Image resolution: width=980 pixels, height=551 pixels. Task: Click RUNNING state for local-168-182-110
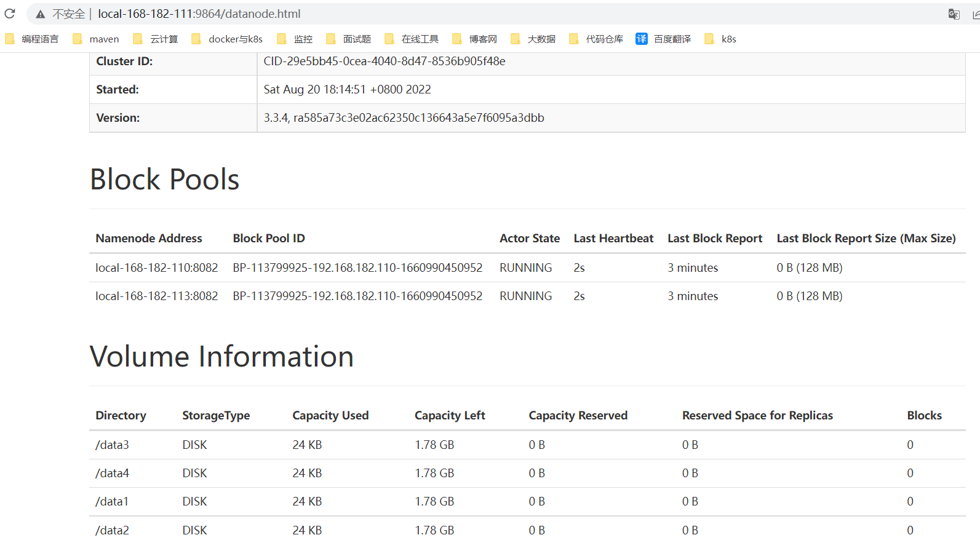(x=526, y=268)
